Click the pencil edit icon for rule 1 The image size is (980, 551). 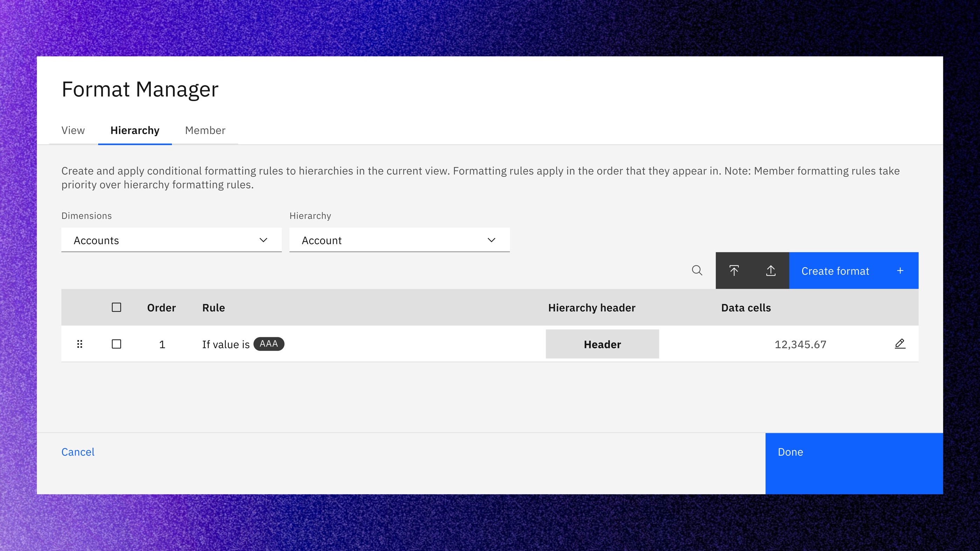(900, 344)
